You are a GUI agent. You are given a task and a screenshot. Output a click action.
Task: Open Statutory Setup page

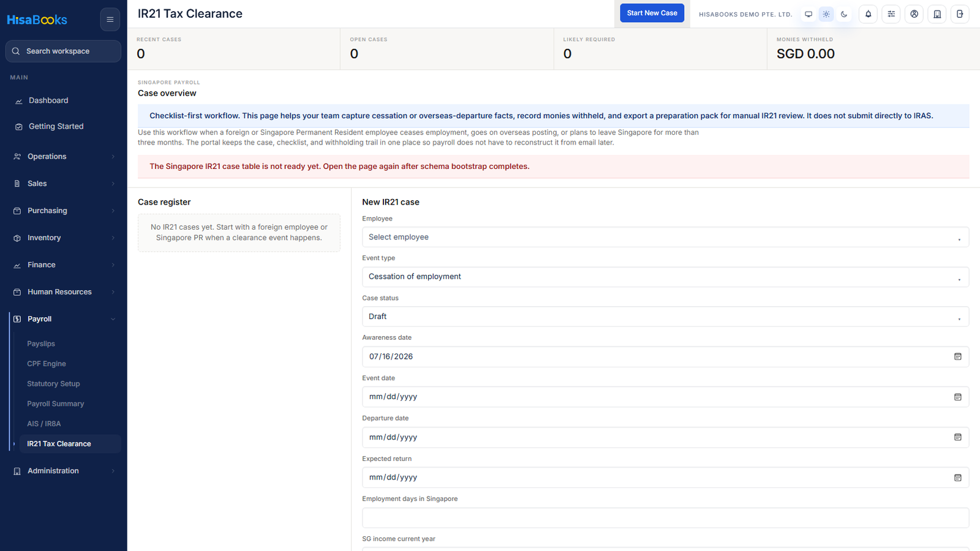pyautogui.click(x=53, y=384)
